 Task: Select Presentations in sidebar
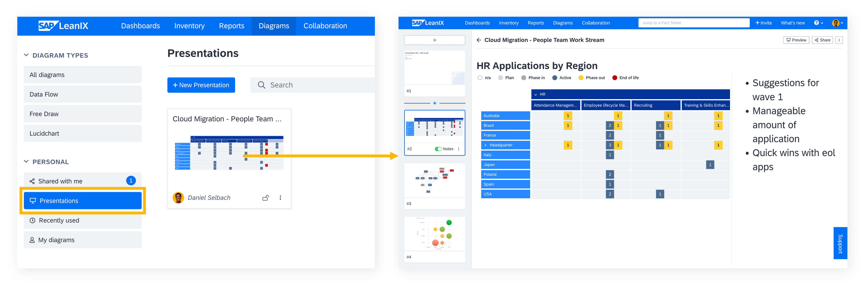tap(83, 201)
